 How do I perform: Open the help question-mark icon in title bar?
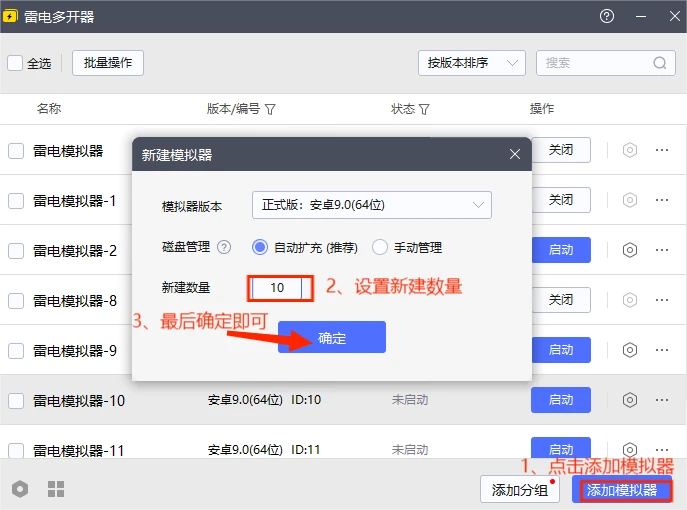(x=607, y=17)
